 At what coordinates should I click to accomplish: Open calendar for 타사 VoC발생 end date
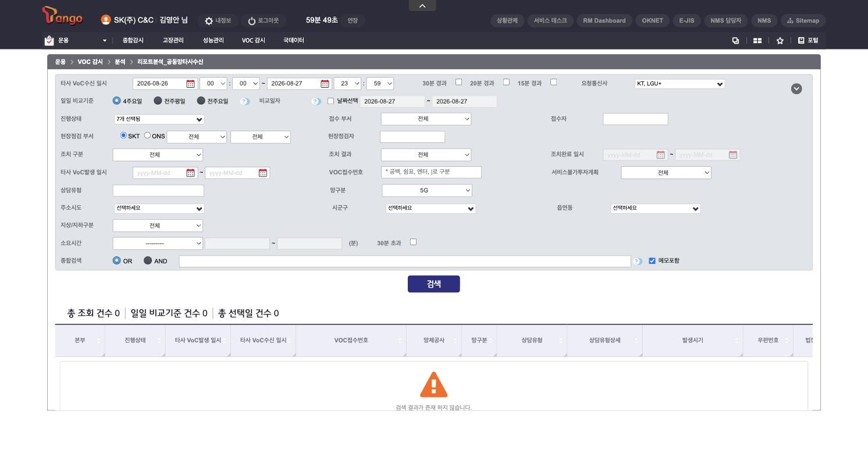point(262,173)
